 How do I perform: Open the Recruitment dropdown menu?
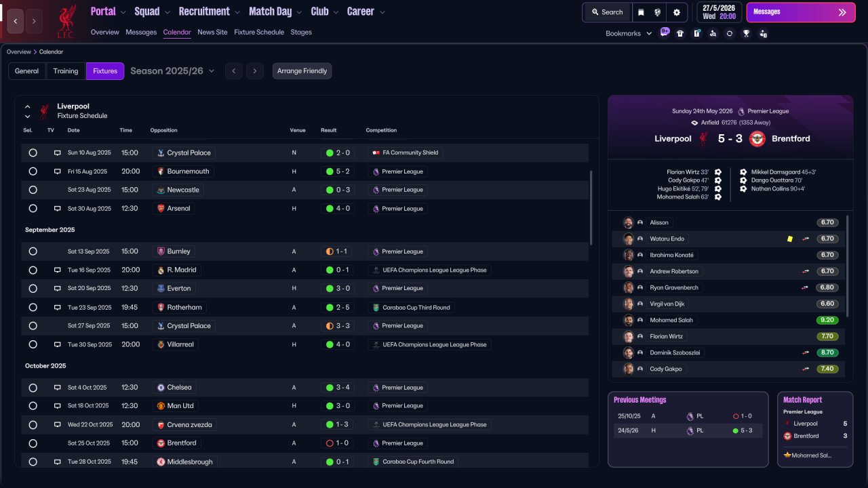click(210, 12)
